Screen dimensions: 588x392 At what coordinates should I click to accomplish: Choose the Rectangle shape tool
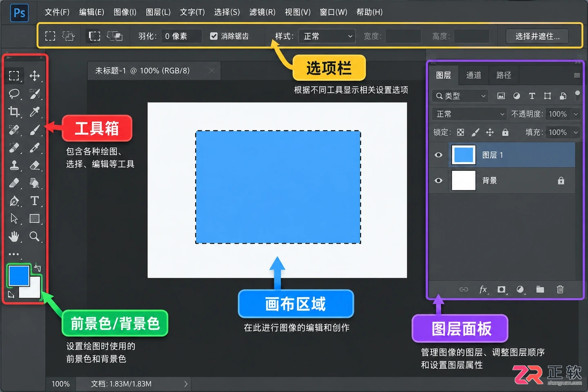pyautogui.click(x=35, y=219)
